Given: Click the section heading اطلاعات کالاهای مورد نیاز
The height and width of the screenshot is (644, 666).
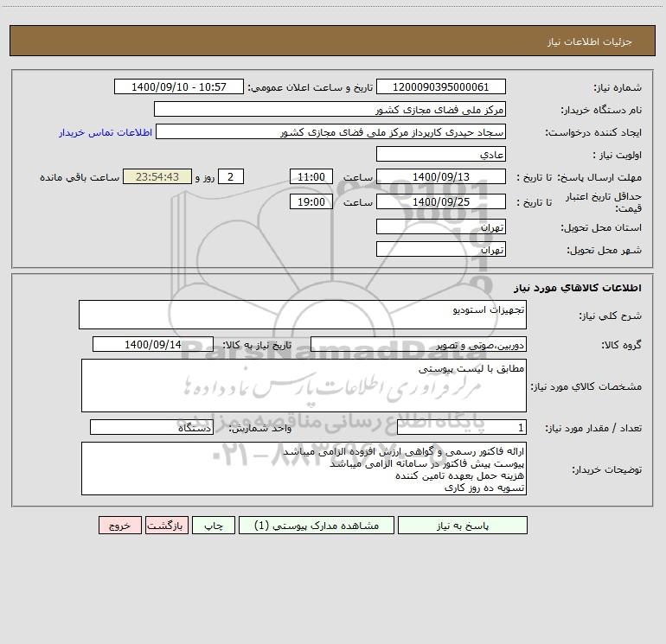Looking at the screenshot, I should (x=577, y=288).
